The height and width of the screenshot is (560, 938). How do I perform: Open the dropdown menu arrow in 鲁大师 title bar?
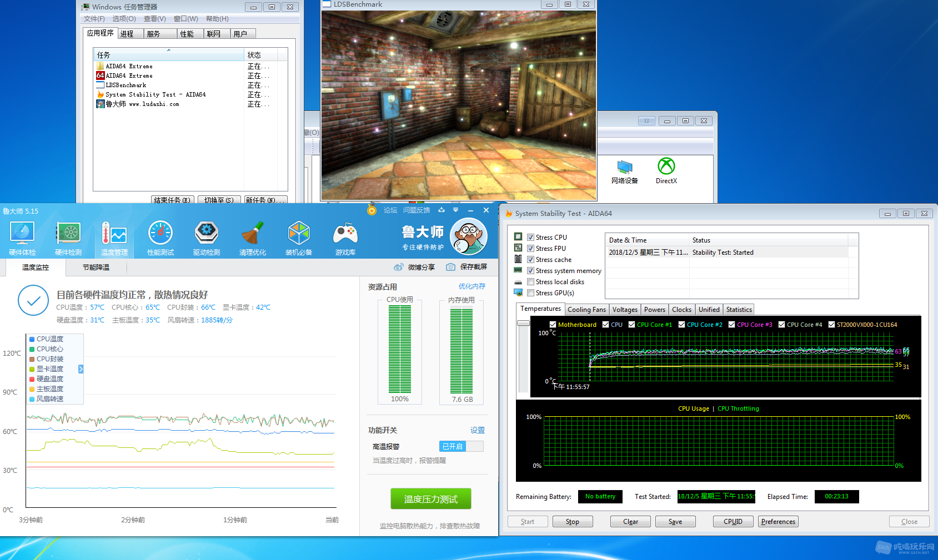click(x=455, y=210)
